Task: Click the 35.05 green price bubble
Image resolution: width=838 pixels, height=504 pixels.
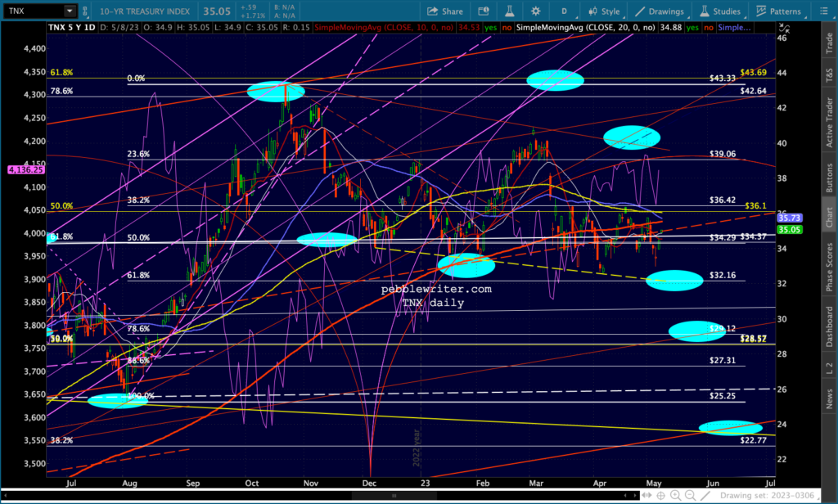Action: 789,230
